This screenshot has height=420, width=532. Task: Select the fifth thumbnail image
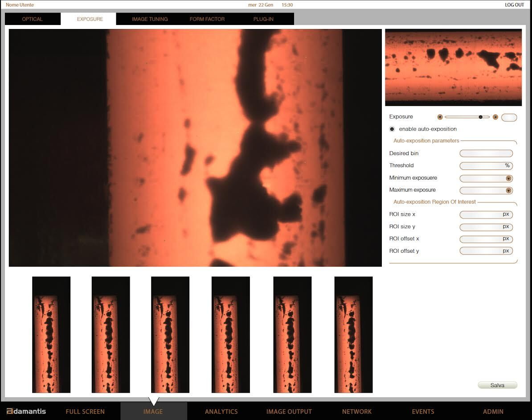click(x=292, y=334)
